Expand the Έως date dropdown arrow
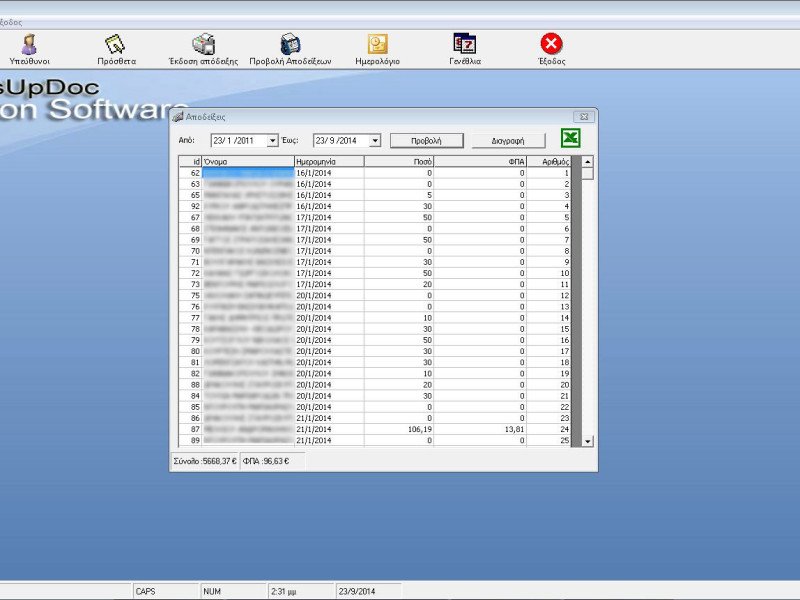 point(375,140)
